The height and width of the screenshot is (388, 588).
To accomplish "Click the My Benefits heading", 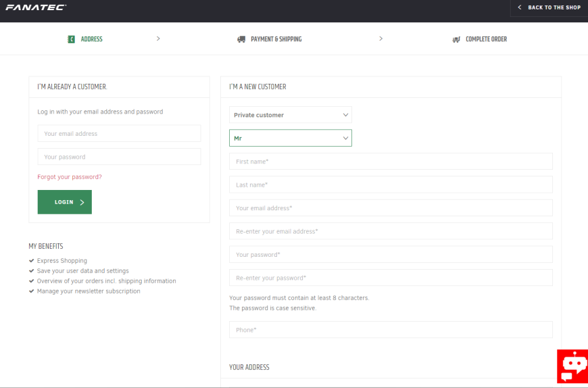I will tap(46, 246).
